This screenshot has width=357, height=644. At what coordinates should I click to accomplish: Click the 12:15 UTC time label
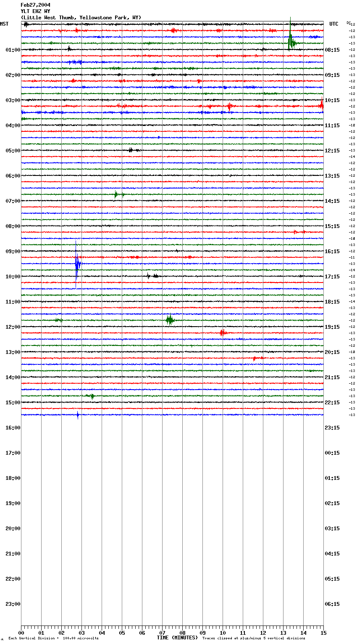point(332,151)
